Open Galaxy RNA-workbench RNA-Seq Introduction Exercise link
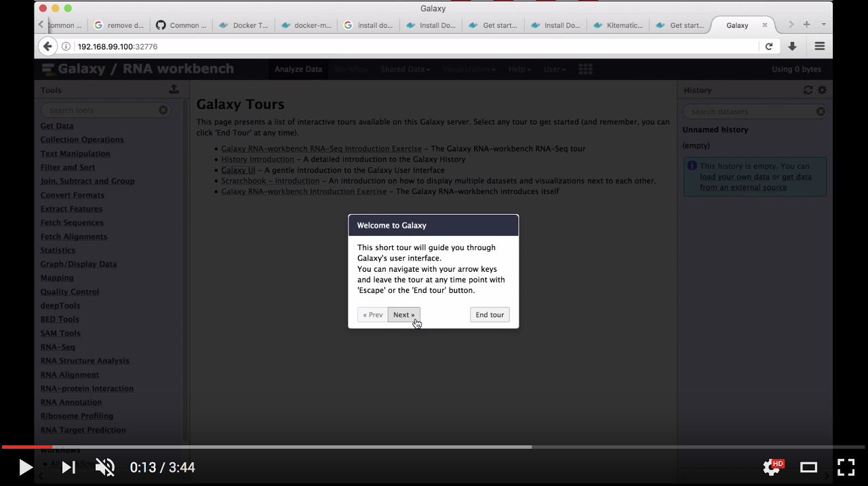 click(321, 148)
